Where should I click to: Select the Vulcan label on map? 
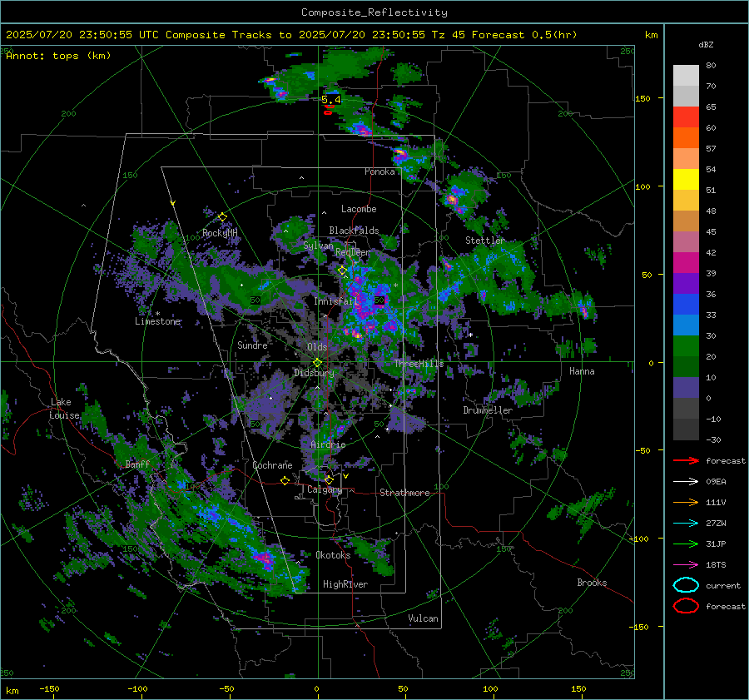[x=423, y=618]
